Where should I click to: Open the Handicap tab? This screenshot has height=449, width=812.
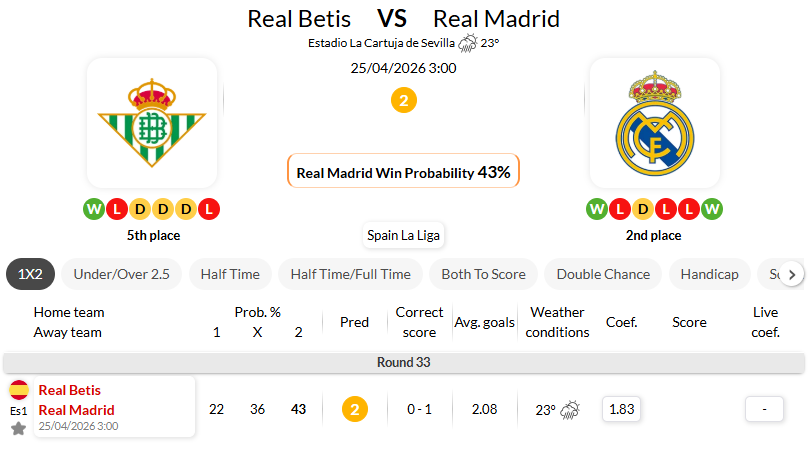(709, 274)
